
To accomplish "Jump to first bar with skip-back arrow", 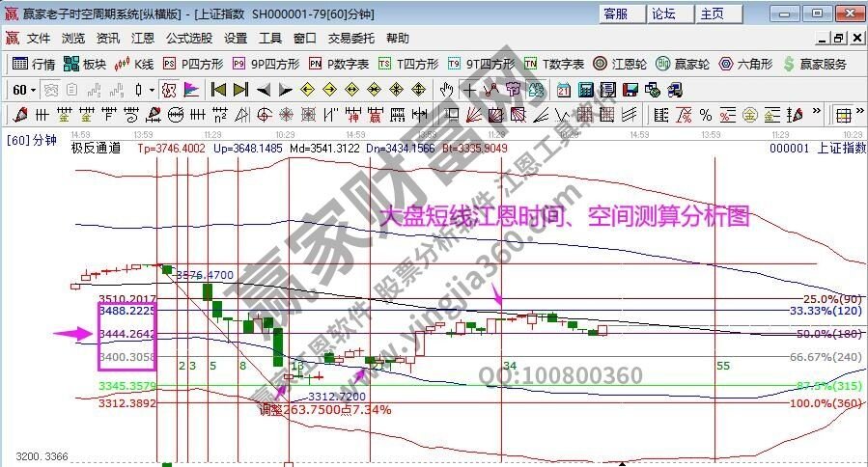I will pos(218,90).
